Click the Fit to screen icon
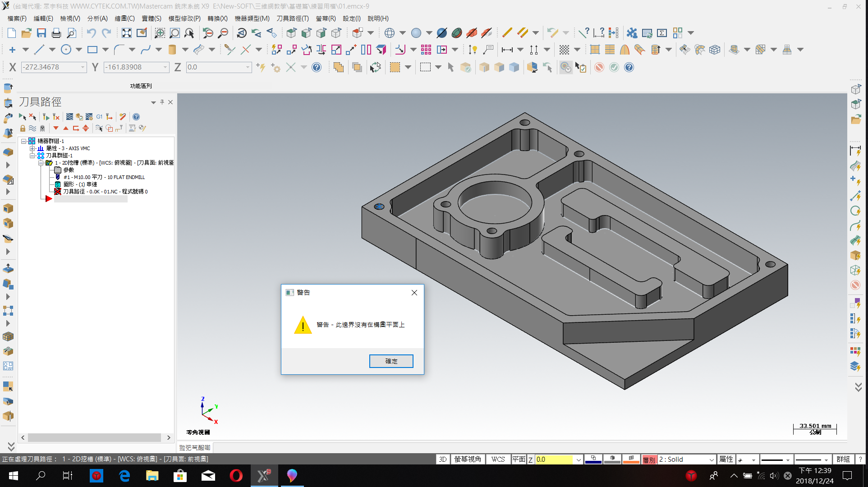 (127, 33)
